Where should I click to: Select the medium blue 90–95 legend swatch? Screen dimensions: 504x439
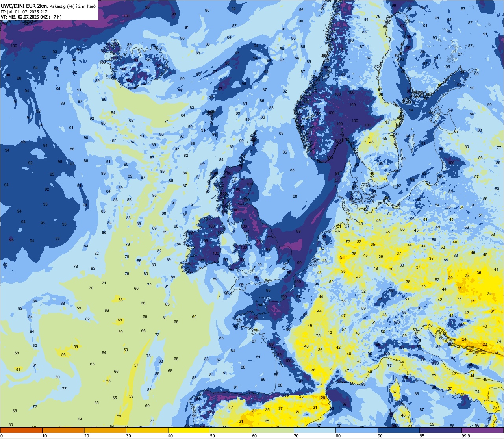click(x=398, y=430)
